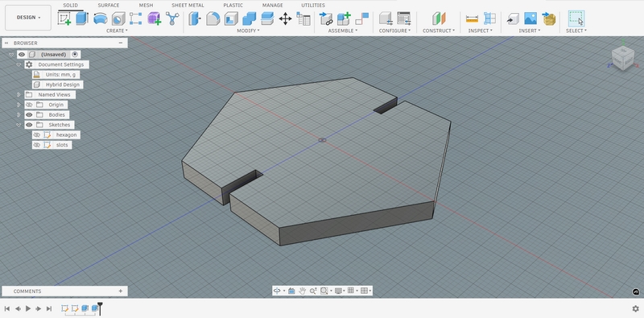644x318 pixels.
Task: Click the ViewCube in the corner
Action: (x=622, y=57)
